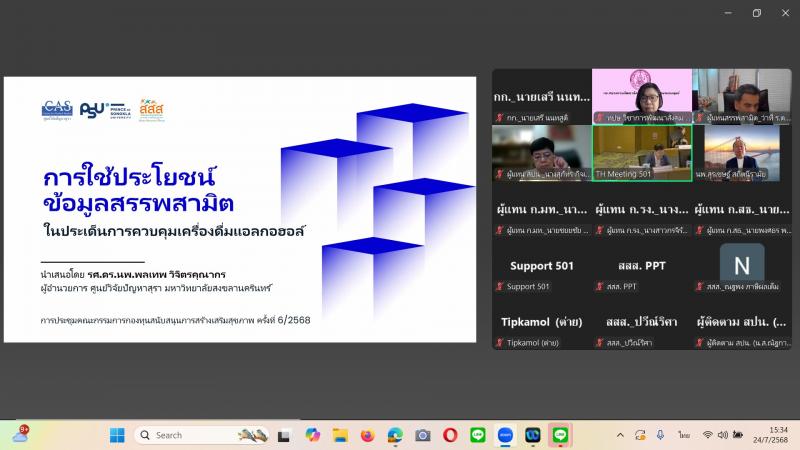Image resolution: width=800 pixels, height=450 pixels.
Task: Select the ผู้แทน สปน. participant video tile
Action: (541, 153)
